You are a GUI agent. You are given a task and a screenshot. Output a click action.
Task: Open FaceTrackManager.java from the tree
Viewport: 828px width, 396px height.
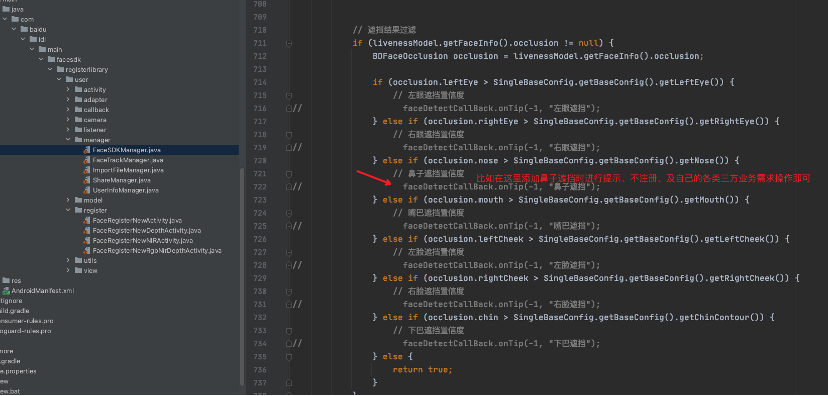point(128,160)
